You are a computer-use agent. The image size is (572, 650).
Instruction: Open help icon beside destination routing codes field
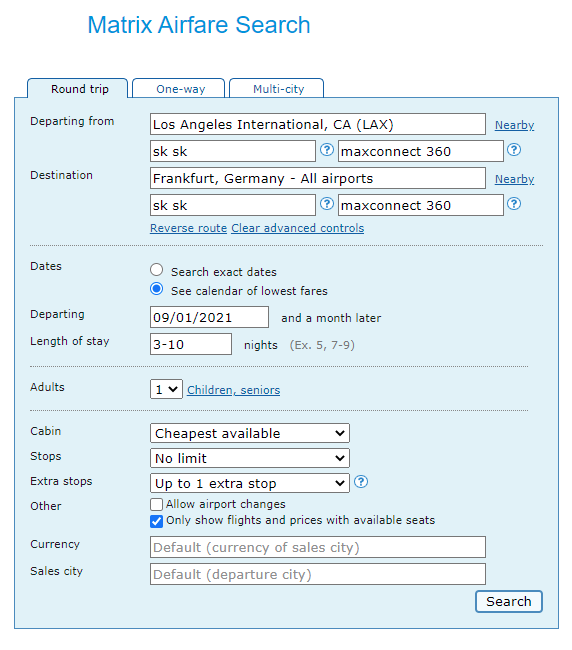point(327,204)
